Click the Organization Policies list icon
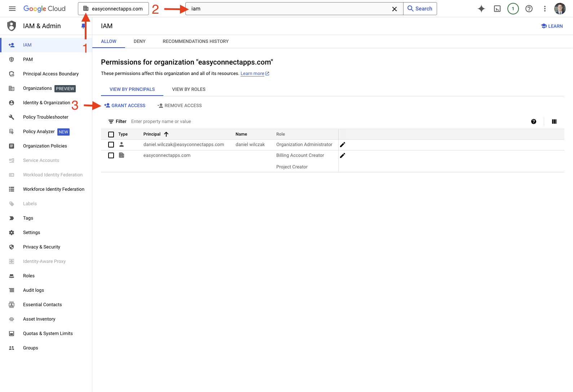The image size is (573, 392). coord(12,146)
